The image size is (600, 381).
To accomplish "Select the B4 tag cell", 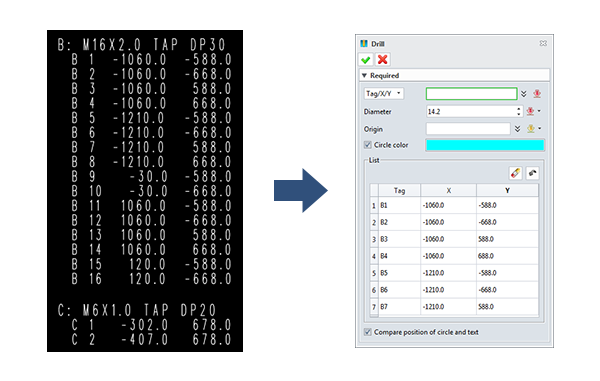I will (x=399, y=256).
